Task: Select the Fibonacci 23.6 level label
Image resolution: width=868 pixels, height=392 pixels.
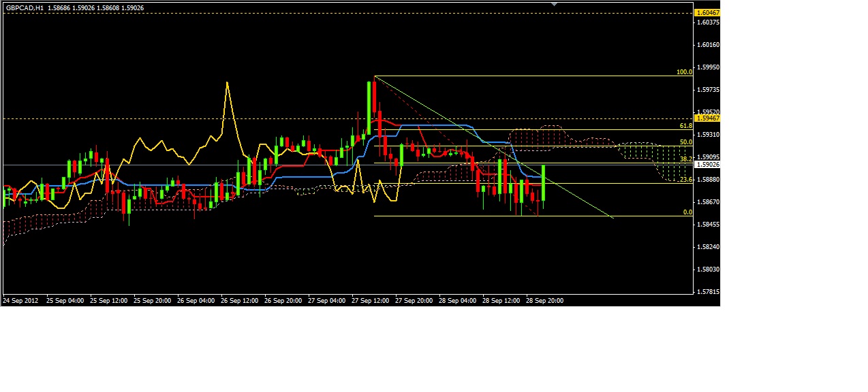Action: click(686, 180)
